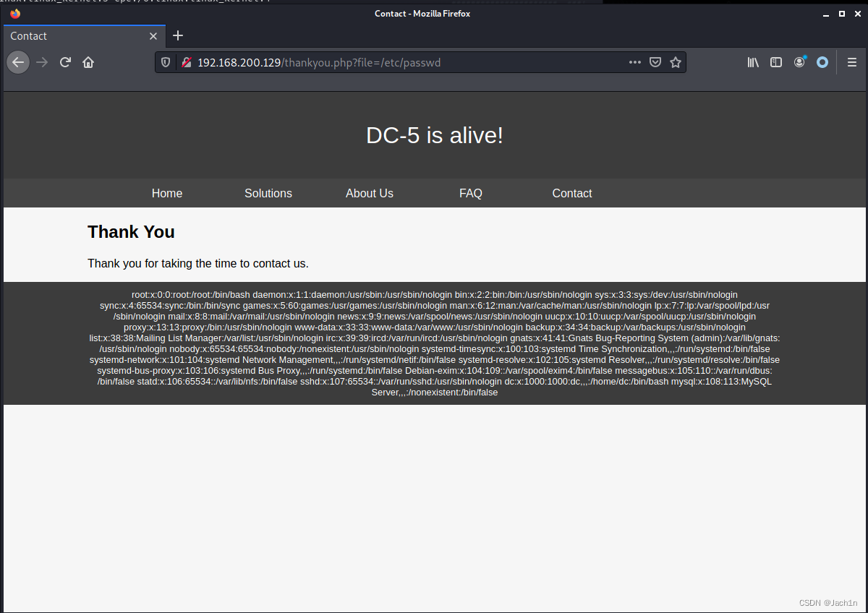Screen dimensions: 868x613
Task: Open the Firefox home page
Action: pyautogui.click(x=88, y=62)
